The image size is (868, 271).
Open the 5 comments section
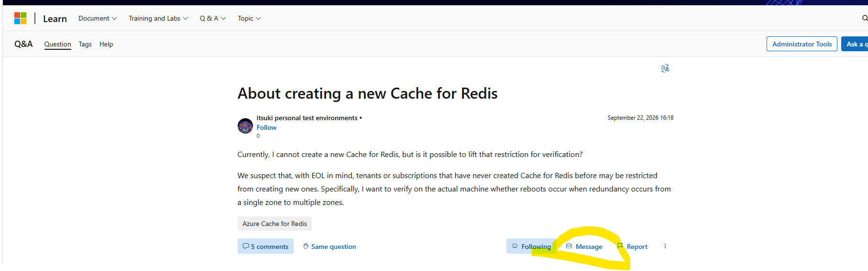(x=265, y=246)
